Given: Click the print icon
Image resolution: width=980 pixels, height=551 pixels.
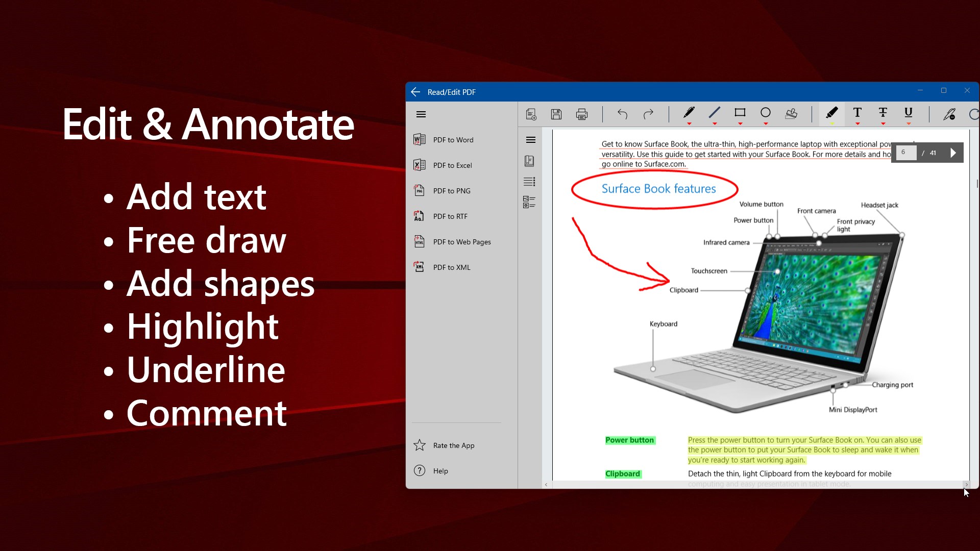Looking at the screenshot, I should point(582,114).
